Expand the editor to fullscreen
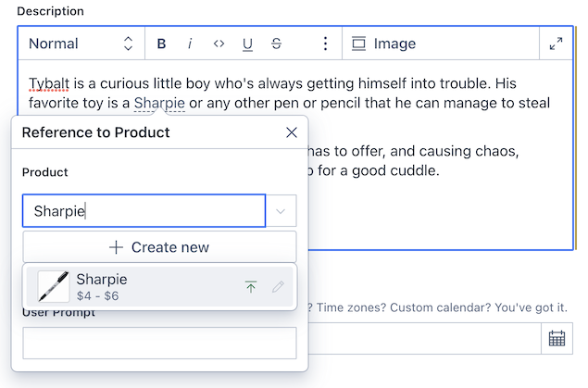Screen dimensions: 588x388 [x=556, y=44]
